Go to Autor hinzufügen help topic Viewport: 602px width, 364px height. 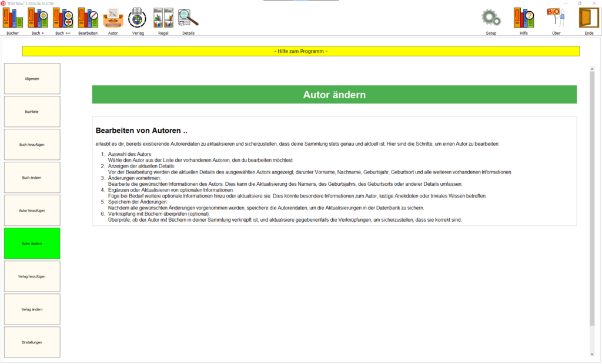pyautogui.click(x=32, y=211)
